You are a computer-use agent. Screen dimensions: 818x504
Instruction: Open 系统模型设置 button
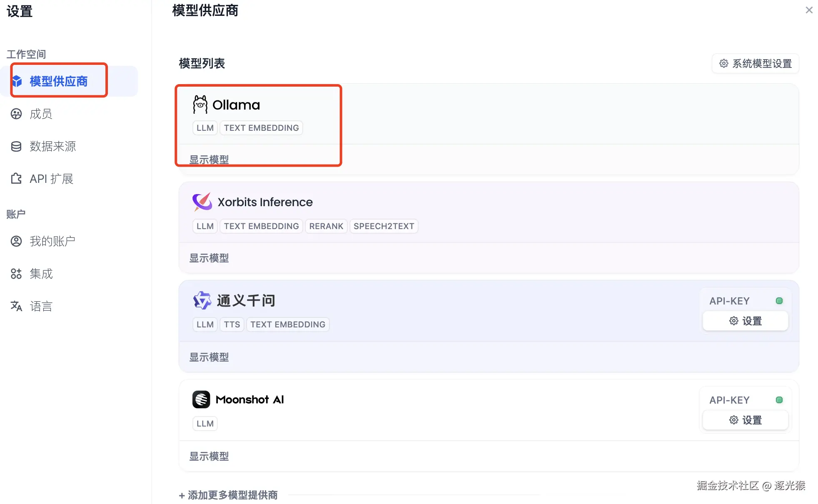point(756,63)
